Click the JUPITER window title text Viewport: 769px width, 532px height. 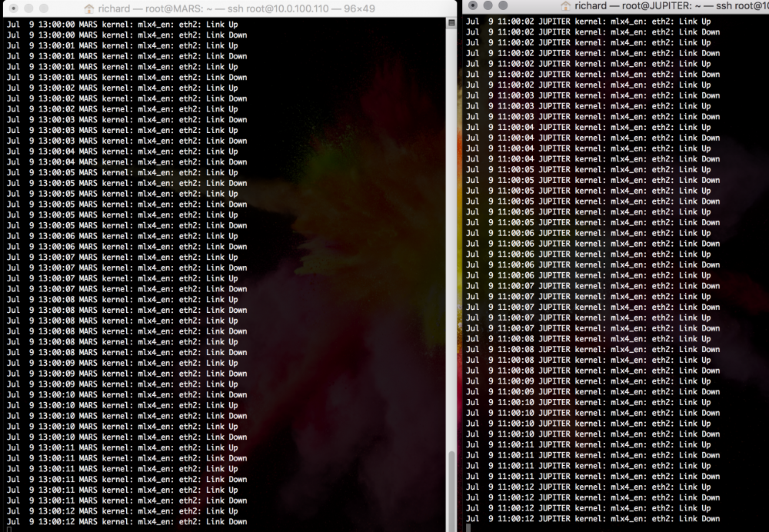[x=671, y=5]
